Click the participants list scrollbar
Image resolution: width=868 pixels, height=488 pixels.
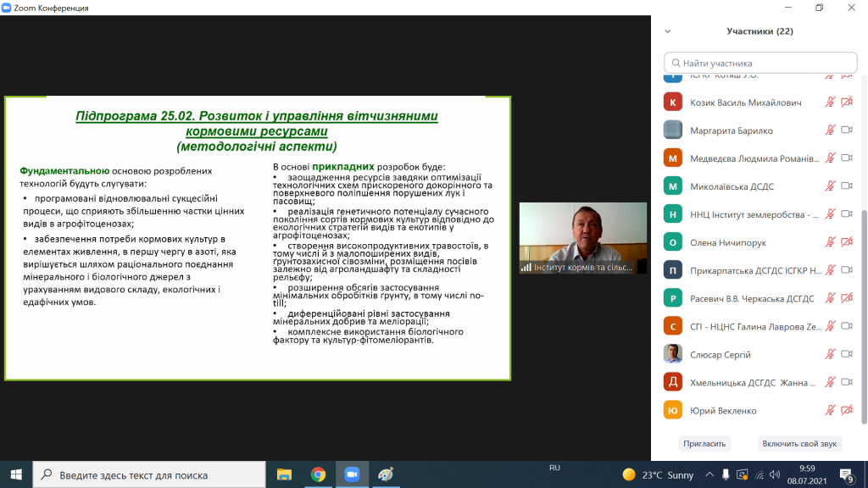pos(864,254)
